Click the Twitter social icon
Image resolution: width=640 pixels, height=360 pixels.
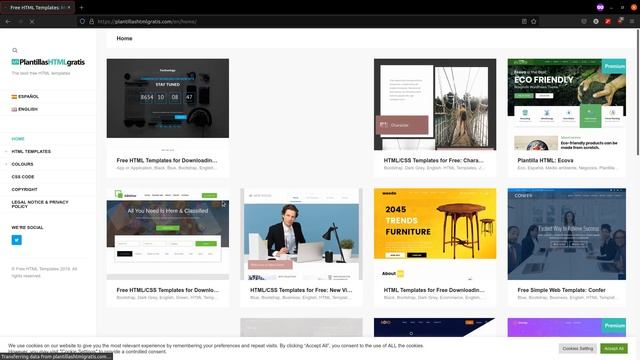17,240
